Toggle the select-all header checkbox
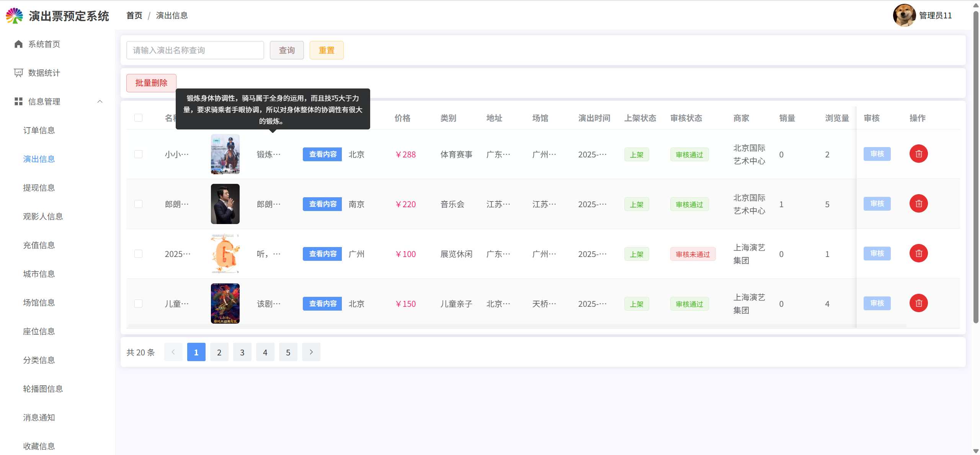The width and height of the screenshot is (980, 455). (139, 118)
